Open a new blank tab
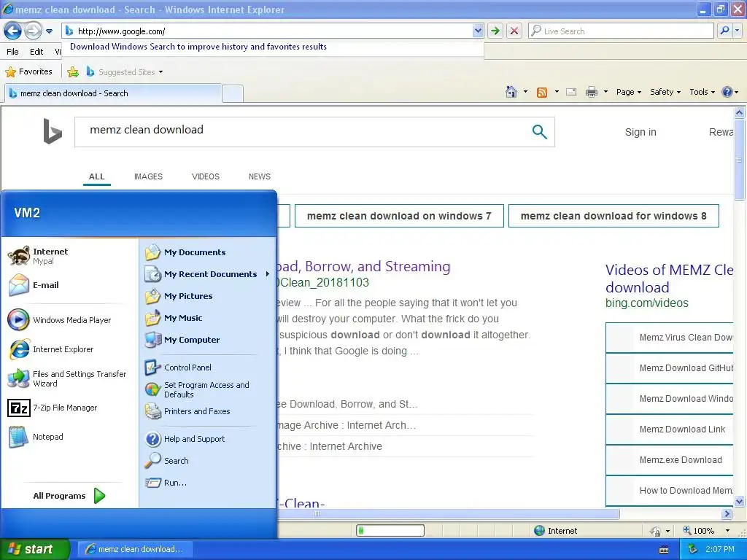This screenshot has width=747, height=560. pos(233,94)
